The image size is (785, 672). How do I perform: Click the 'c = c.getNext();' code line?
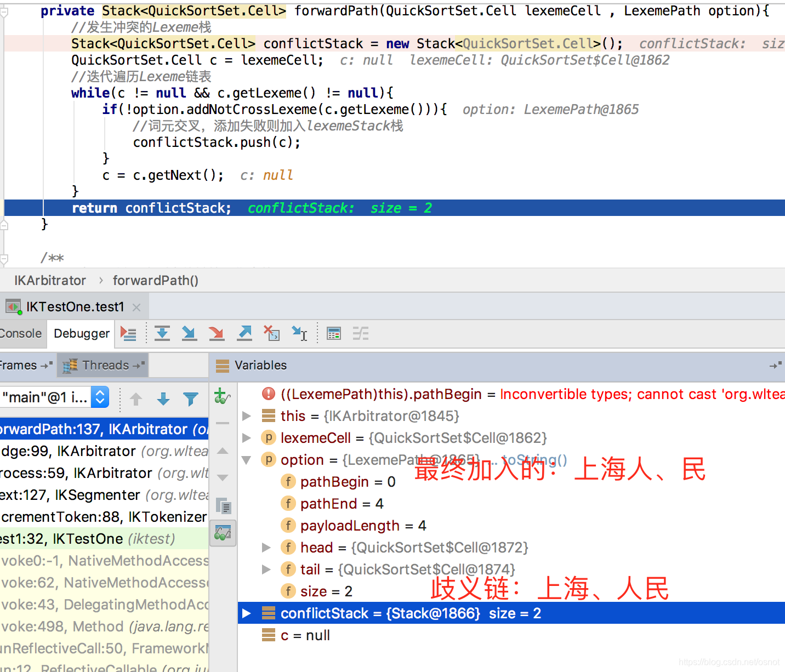tap(163, 175)
